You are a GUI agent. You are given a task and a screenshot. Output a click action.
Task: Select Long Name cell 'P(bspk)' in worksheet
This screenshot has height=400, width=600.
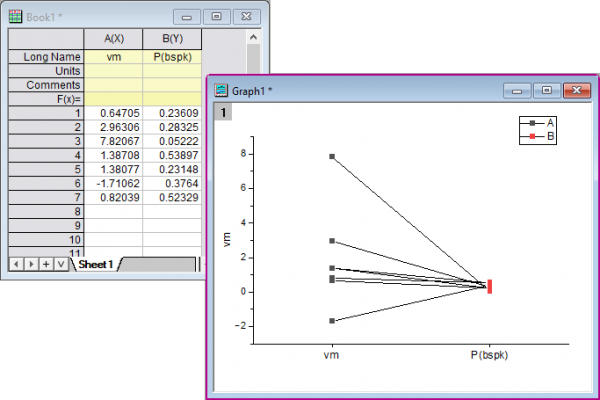click(172, 57)
